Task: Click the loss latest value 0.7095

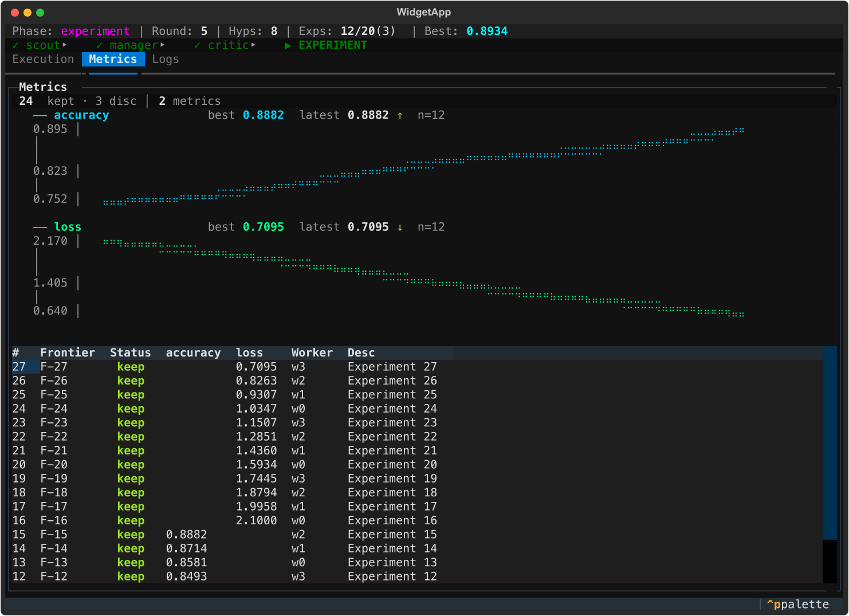Action: pos(368,227)
